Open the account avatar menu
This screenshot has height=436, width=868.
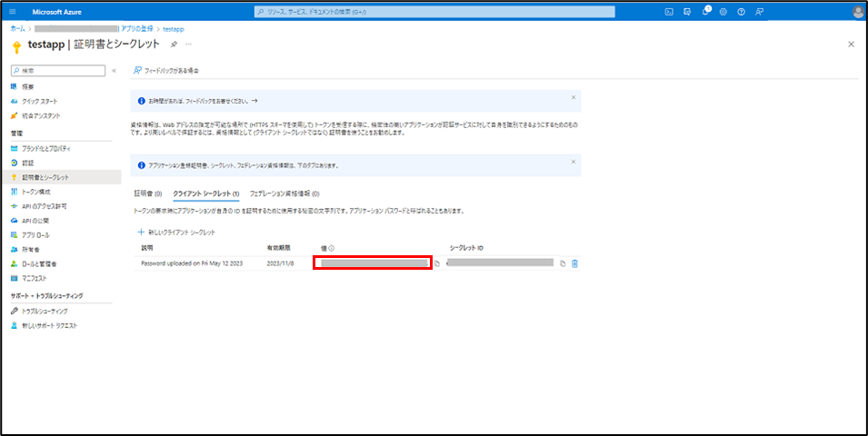click(857, 12)
